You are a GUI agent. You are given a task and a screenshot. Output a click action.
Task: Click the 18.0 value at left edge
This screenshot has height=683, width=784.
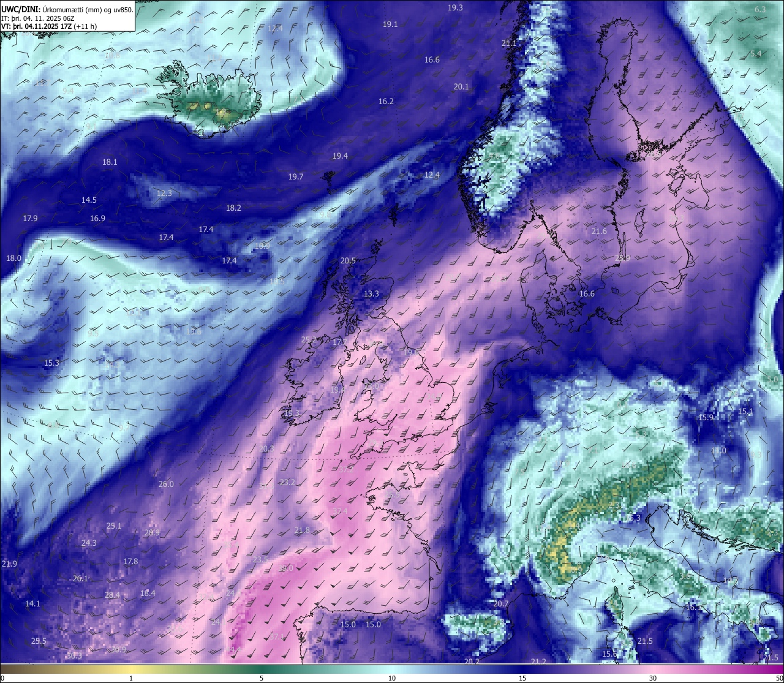(13, 258)
